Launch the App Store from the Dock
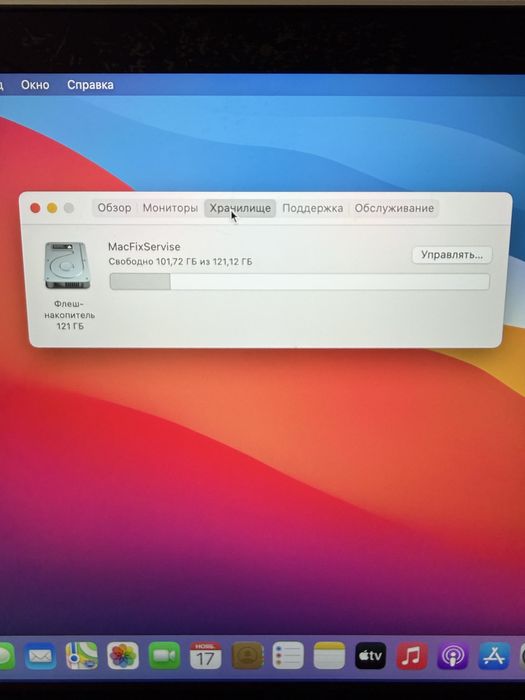 point(494,656)
